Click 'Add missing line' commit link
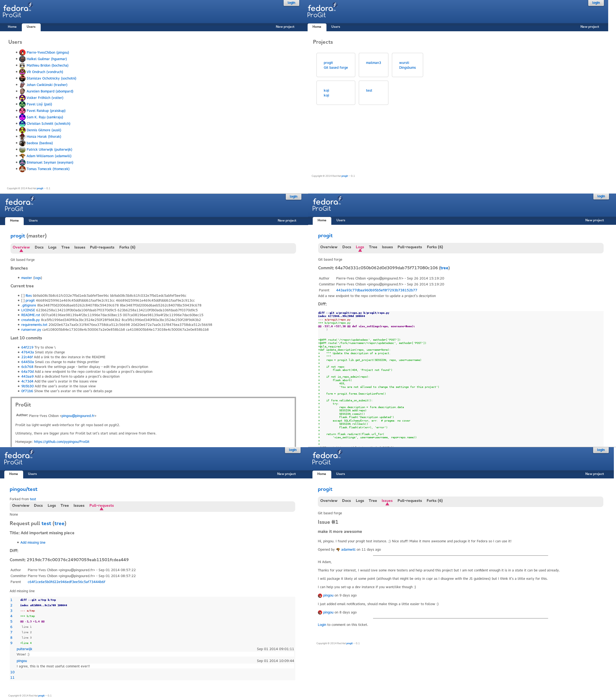616x700 pixels. point(33,543)
